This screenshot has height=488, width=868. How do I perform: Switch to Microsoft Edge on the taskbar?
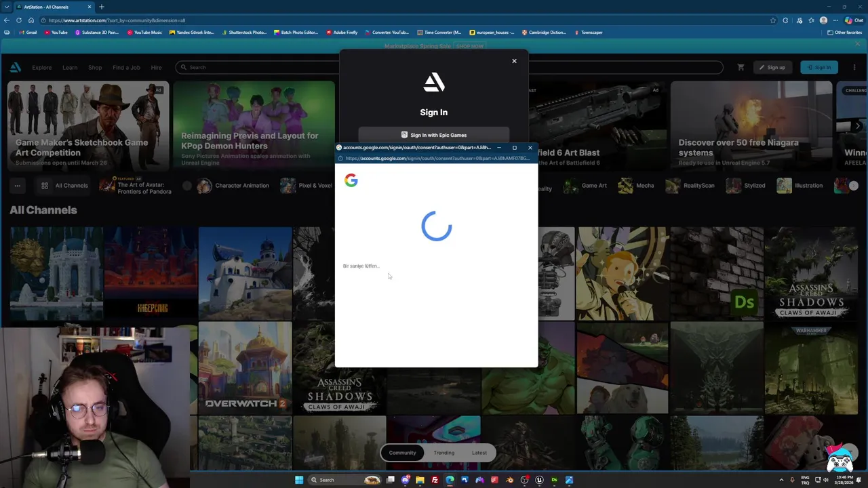click(x=450, y=480)
